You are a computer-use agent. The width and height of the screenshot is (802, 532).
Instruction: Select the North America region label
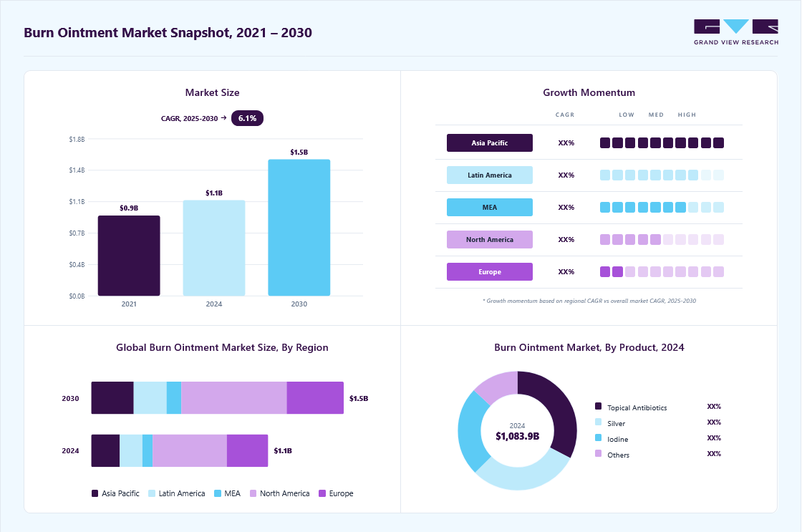pos(490,239)
